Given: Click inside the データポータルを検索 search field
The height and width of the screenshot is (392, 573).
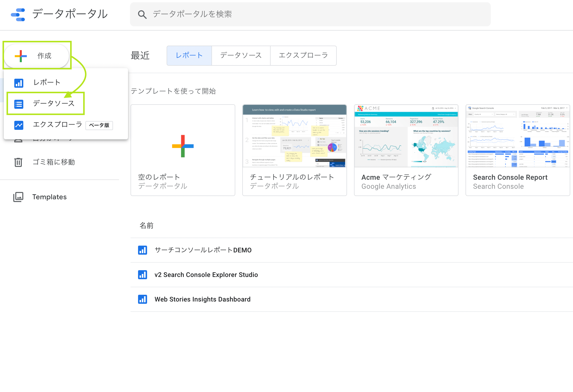Looking at the screenshot, I should click(x=276, y=14).
